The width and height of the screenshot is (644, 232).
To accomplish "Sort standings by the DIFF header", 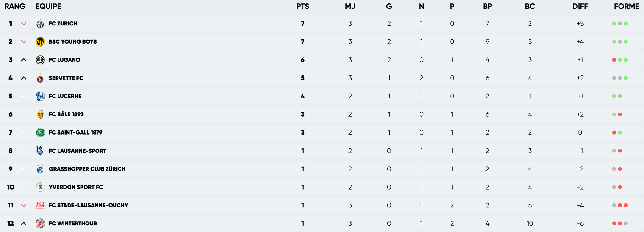I will (580, 7).
